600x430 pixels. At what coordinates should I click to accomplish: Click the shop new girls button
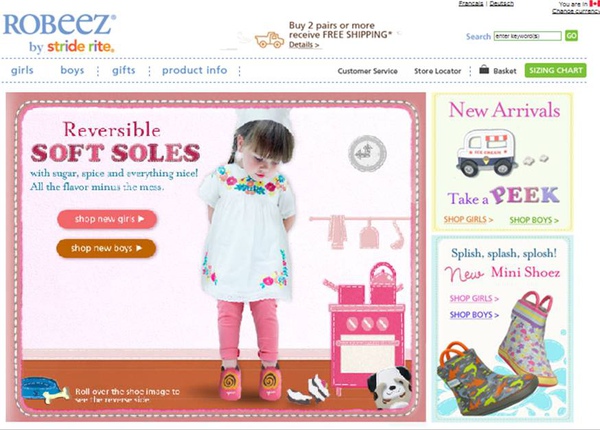[x=107, y=219]
